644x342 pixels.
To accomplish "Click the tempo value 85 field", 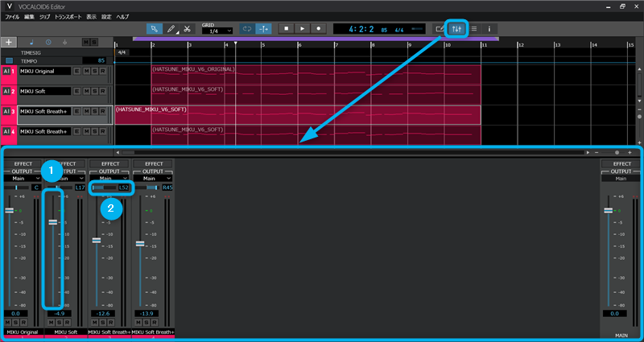I will 94,61.
